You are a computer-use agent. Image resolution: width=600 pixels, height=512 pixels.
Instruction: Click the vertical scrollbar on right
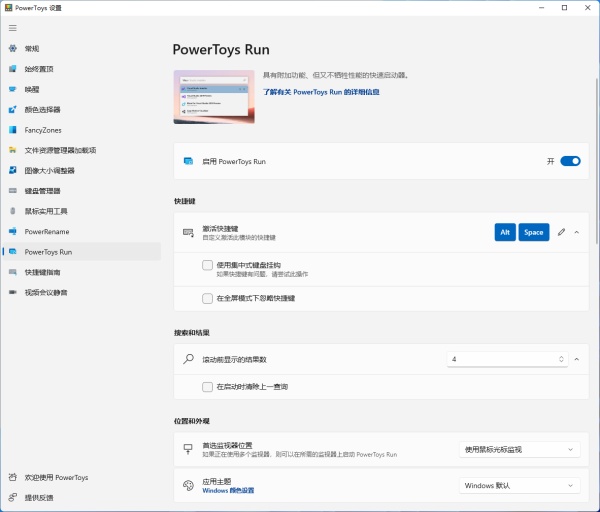click(x=597, y=161)
